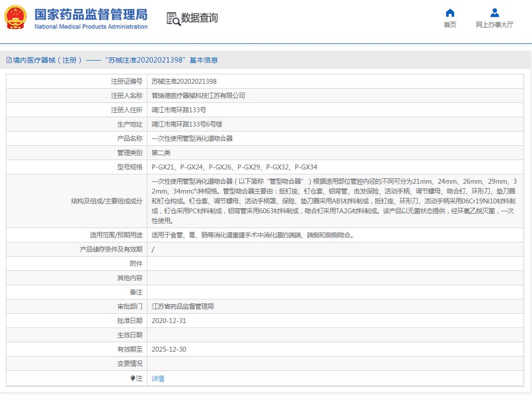Click expiry date 2025-12-30
The height and width of the screenshot is (395, 532).
pos(169,349)
